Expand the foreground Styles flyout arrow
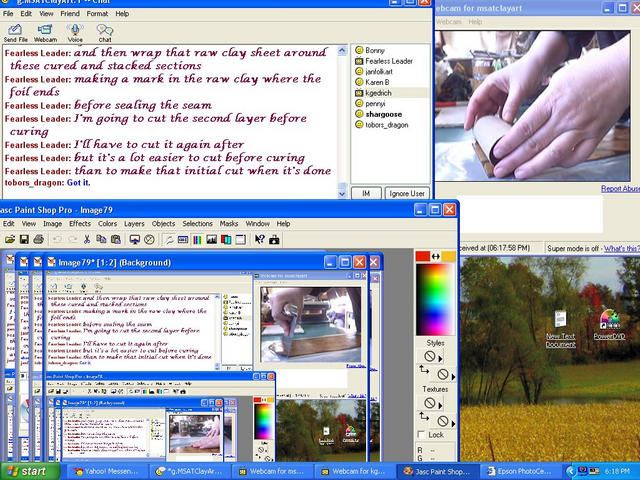Screen dimensions: 640x480 click(440, 359)
